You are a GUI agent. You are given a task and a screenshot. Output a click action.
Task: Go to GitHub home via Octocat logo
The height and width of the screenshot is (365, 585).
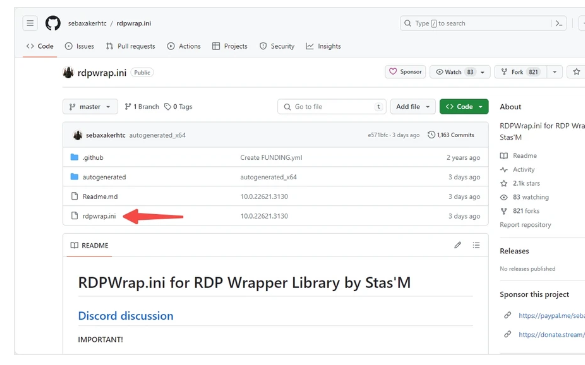[53, 23]
